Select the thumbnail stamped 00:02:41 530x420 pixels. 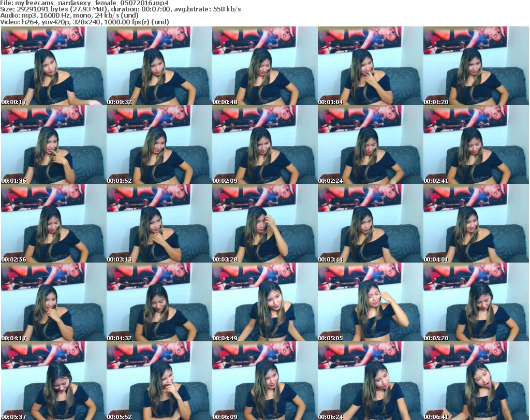click(476, 144)
